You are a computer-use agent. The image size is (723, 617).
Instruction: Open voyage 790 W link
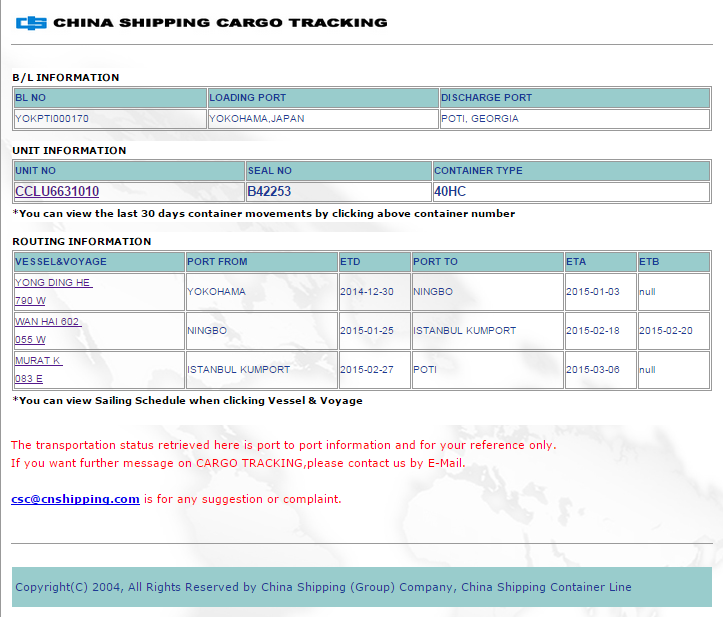(x=30, y=301)
